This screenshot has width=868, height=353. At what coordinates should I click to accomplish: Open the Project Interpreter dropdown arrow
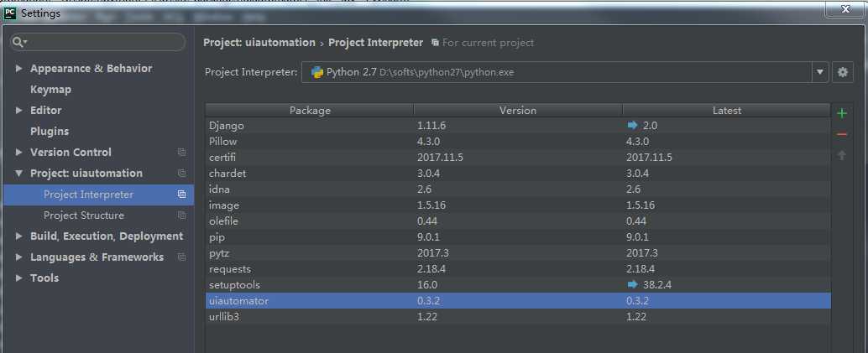coord(820,72)
